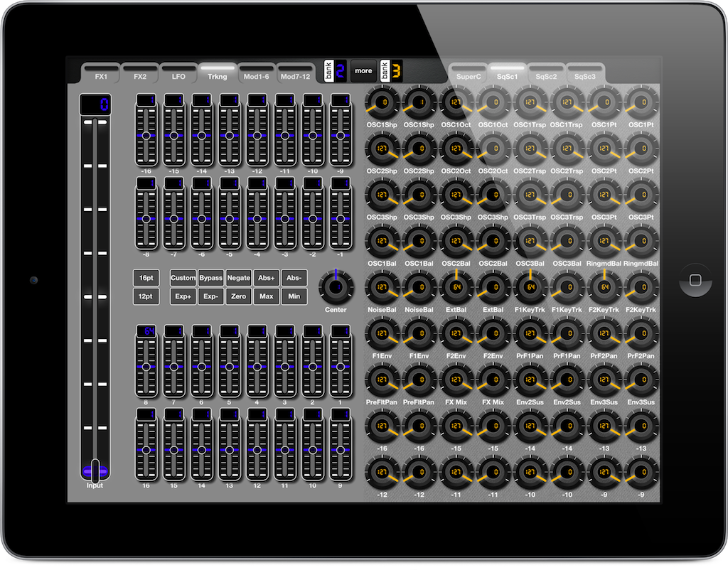
Task: Enable Bypass mode
Action: [210, 277]
